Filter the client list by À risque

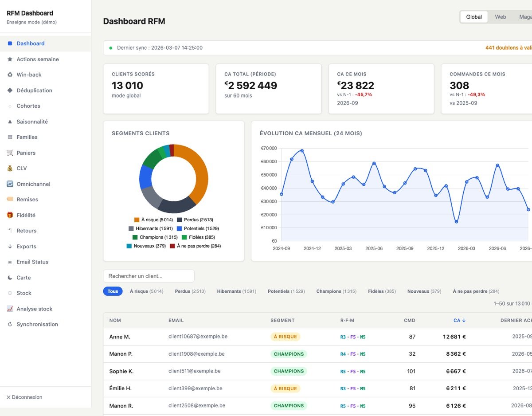[x=146, y=291]
